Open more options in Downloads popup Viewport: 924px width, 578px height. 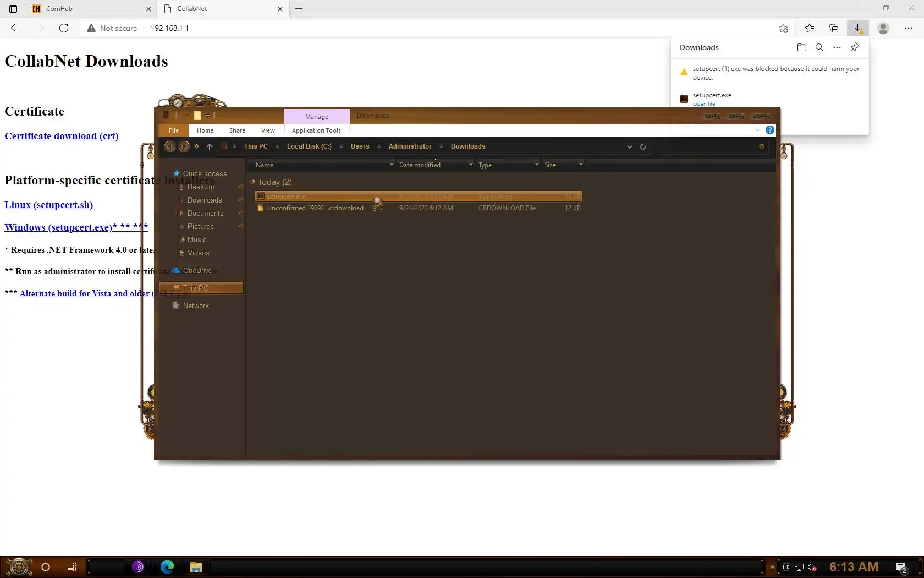click(837, 47)
